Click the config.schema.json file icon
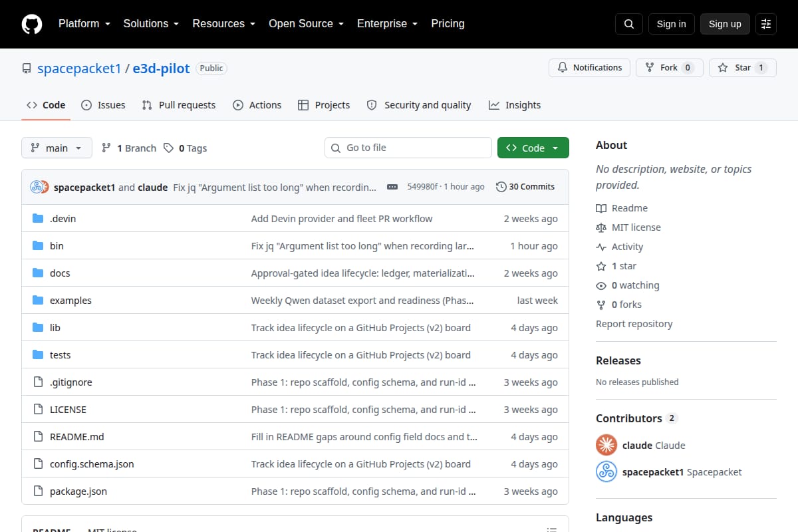798x532 pixels. click(38, 464)
